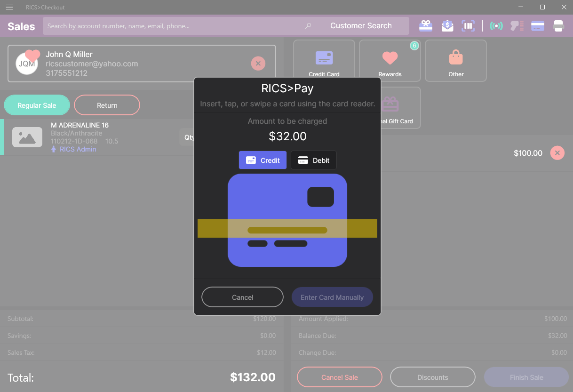Image resolution: width=573 pixels, height=392 pixels.
Task: Click the Balance Due $32.00 value
Action: coord(557,336)
